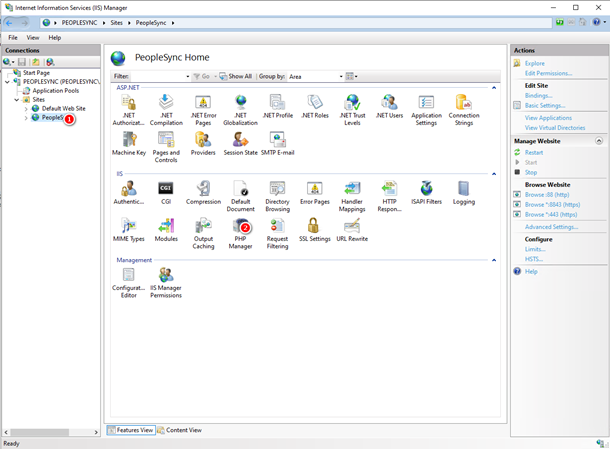
Task: Open SMTP E-mail feature
Action: 278,144
